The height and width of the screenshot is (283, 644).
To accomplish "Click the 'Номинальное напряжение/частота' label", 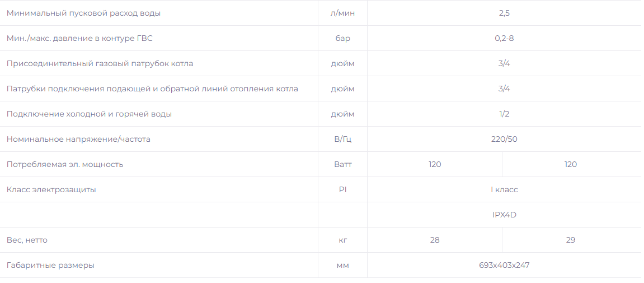I will [78, 139].
